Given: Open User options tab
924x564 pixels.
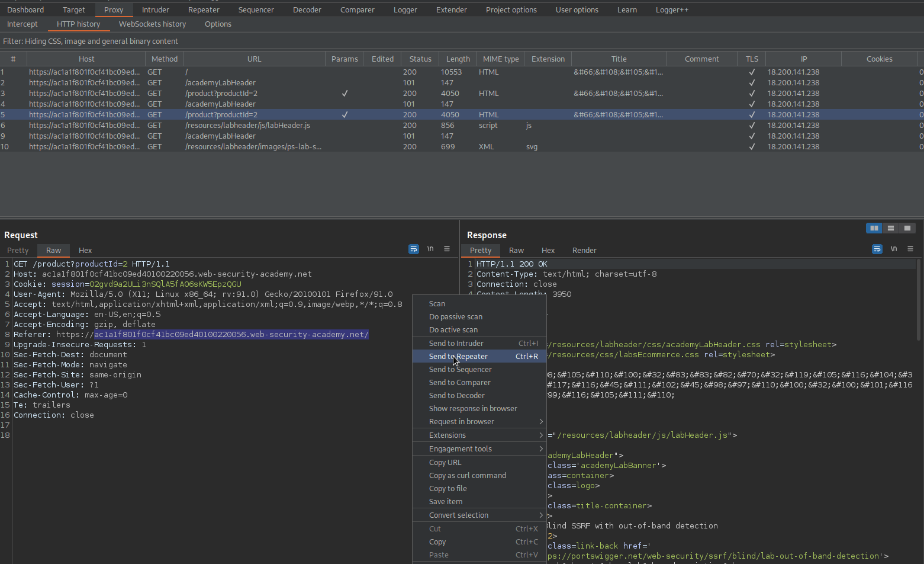Looking at the screenshot, I should [577, 10].
